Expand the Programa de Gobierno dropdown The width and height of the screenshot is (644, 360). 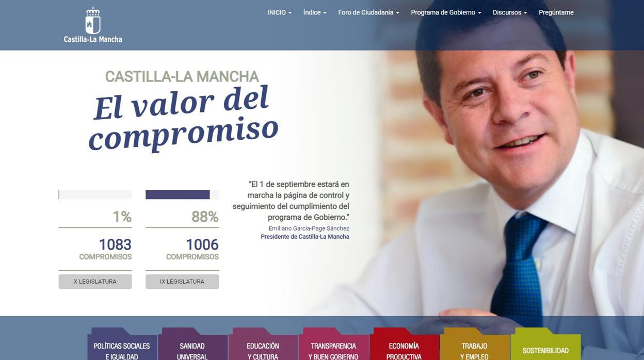tap(446, 12)
